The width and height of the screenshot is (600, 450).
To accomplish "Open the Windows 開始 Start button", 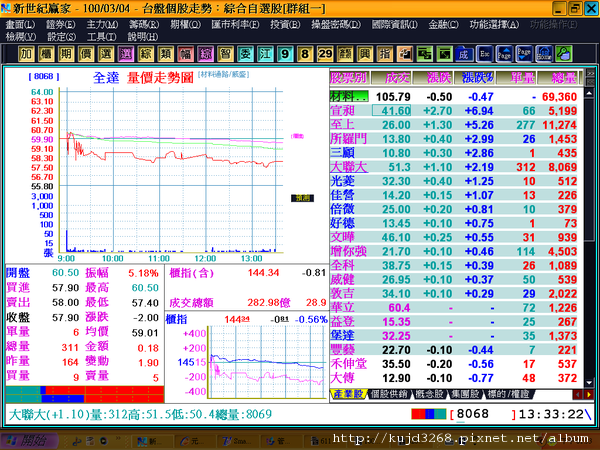I will [29, 440].
